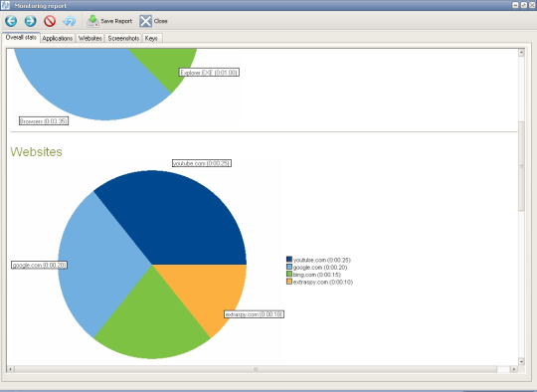The image size is (537, 392).
Task: Click legend text youtube.com (0:00.25)
Action: coord(322,260)
